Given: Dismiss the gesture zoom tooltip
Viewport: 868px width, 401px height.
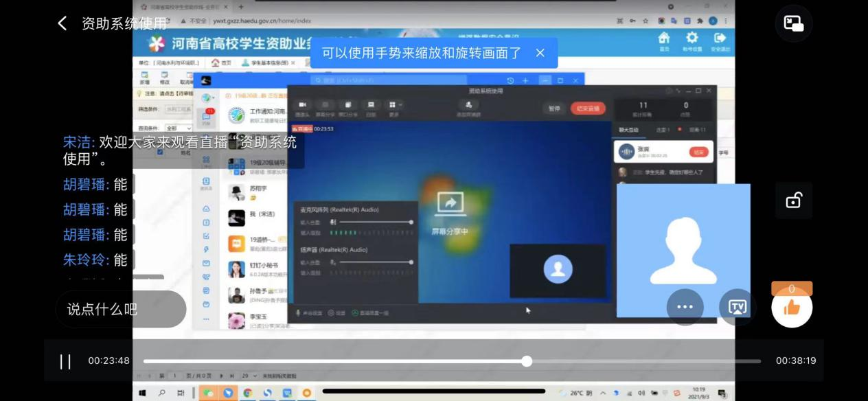Looking at the screenshot, I should [x=540, y=53].
